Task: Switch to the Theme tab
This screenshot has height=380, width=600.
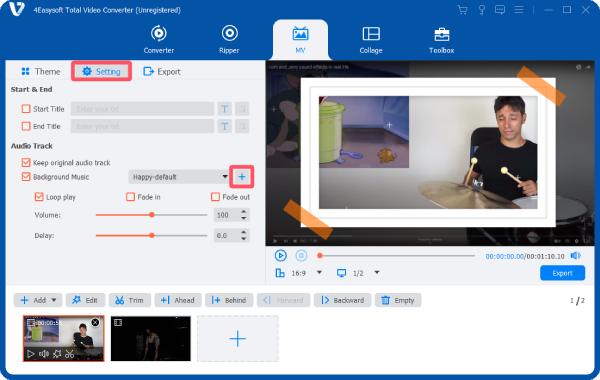Action: tap(41, 72)
